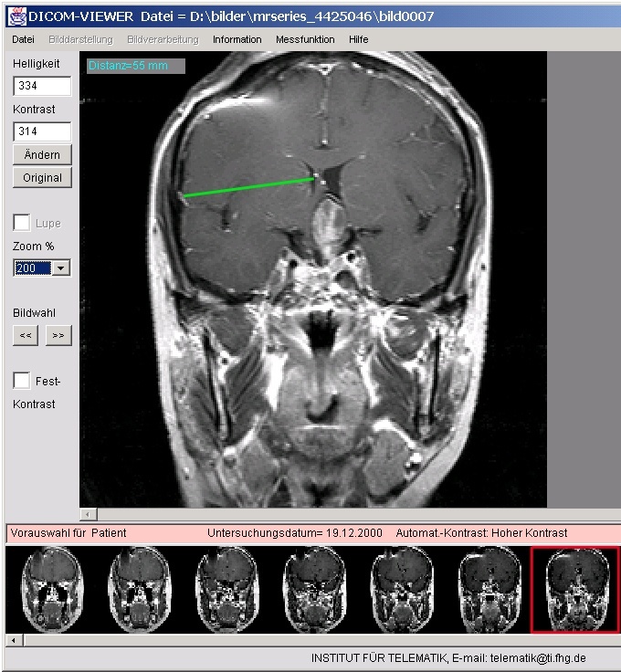Click left arrow of image horizontal scrollbar
The image size is (621, 672).
click(x=87, y=515)
